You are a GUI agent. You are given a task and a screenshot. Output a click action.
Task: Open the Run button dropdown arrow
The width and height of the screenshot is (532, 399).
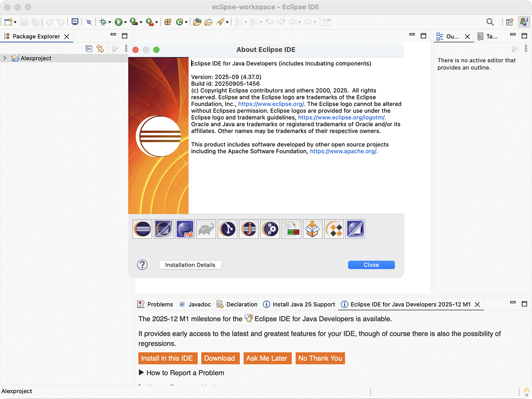[125, 22]
